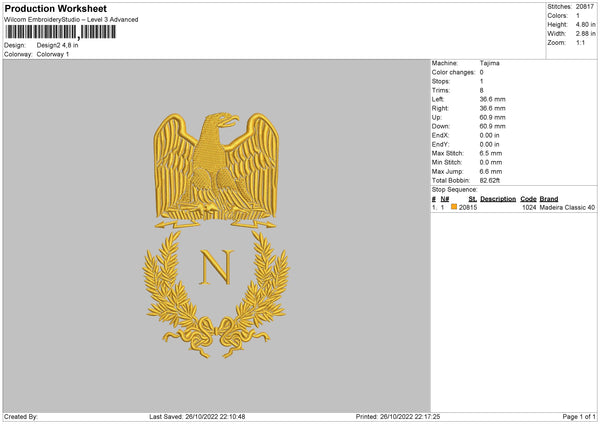
Task: Click the 'Stop Sequence:' heading
Action: [455, 189]
